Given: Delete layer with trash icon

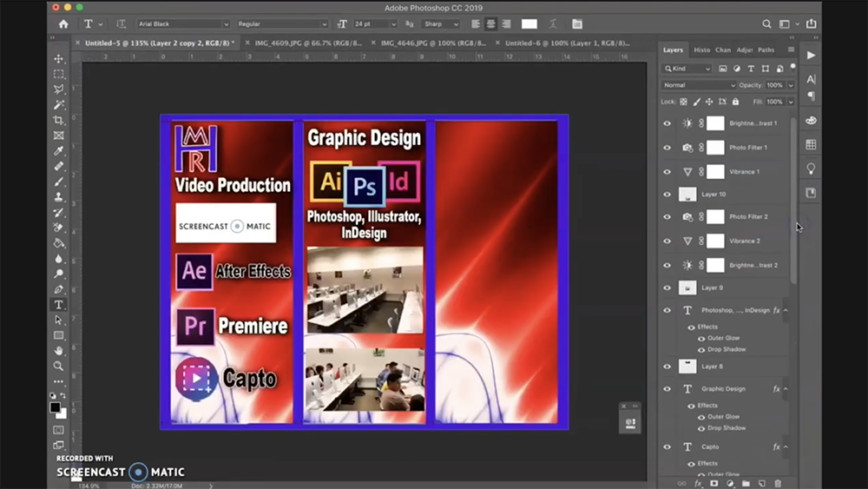Looking at the screenshot, I should tap(778, 484).
